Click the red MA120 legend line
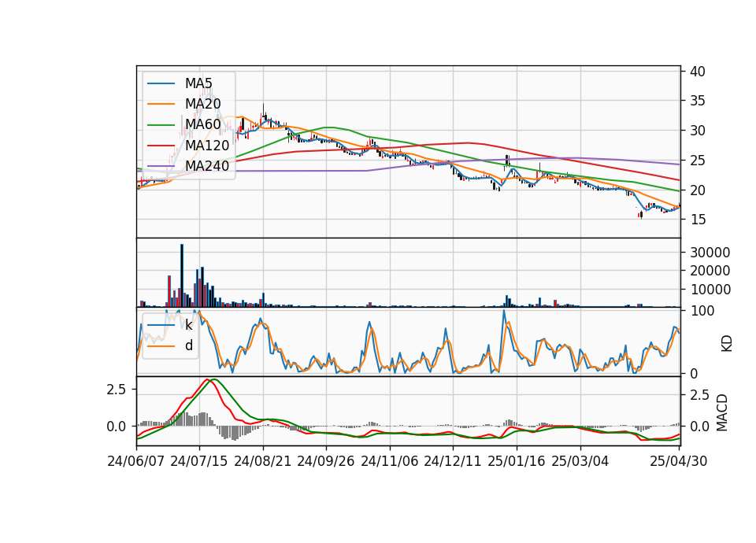The width and height of the screenshot is (756, 543). [161, 145]
